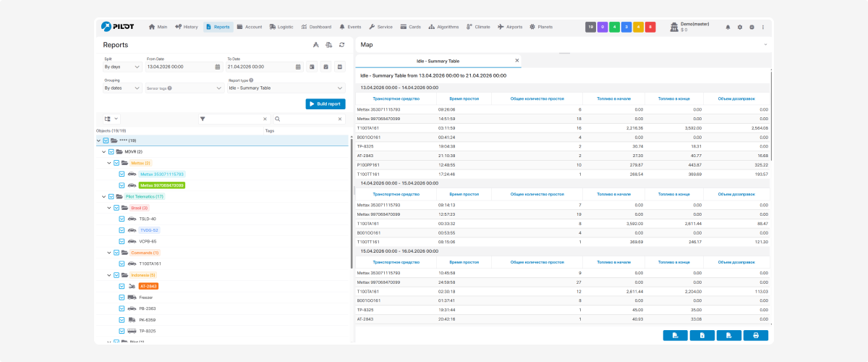
Task: Open the From Date calendar picker
Action: point(217,67)
